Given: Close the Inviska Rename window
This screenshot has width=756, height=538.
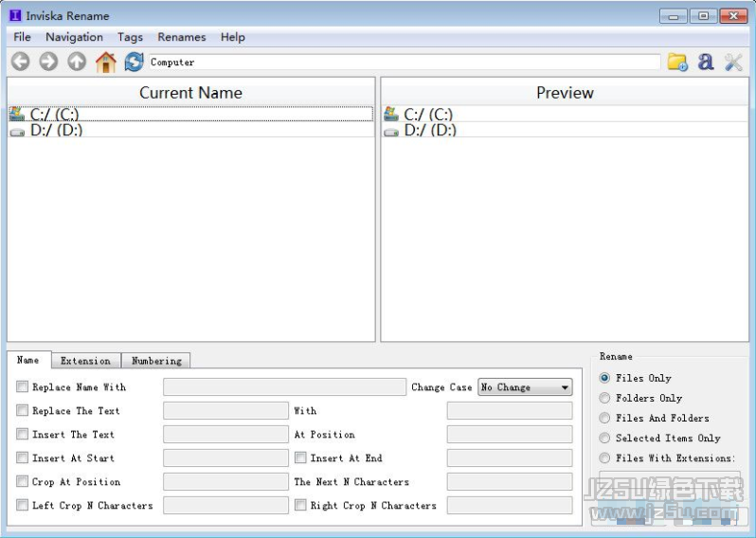Looking at the screenshot, I should tap(733, 16).
